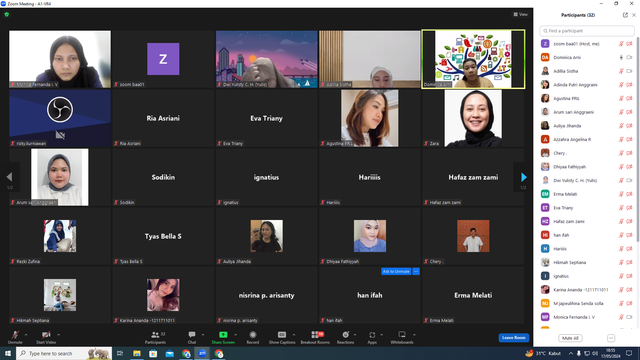640x360 pixels.
Task: Close the Participants panel
Action: (x=634, y=15)
